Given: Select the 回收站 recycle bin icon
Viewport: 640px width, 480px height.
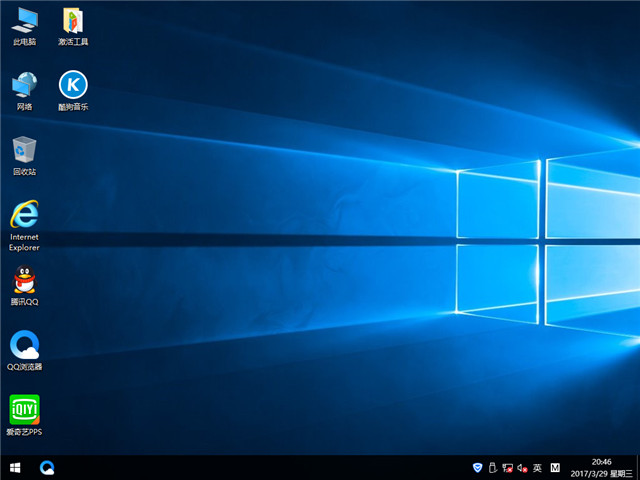Looking at the screenshot, I should click(24, 156).
